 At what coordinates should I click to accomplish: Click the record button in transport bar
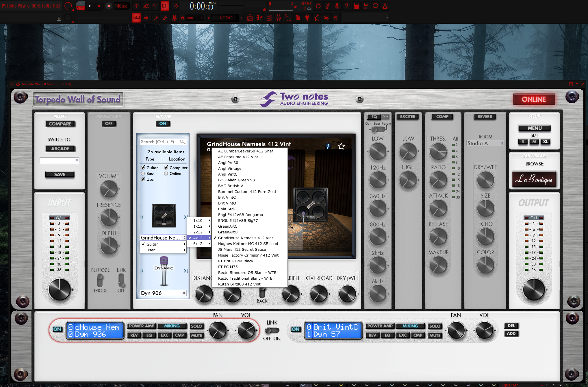(x=109, y=6)
